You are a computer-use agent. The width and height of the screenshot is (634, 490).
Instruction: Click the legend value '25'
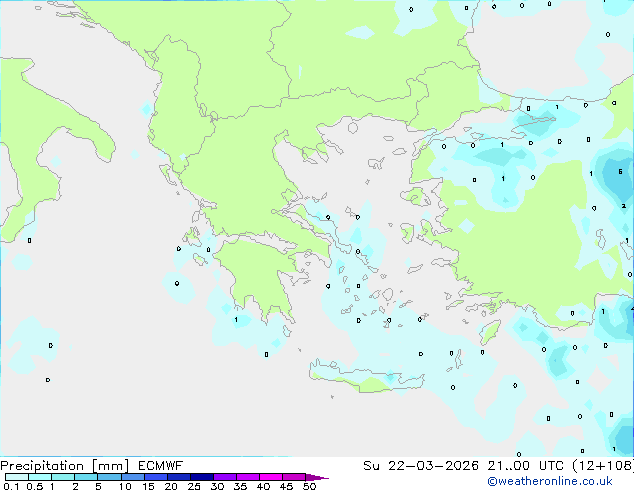click(194, 486)
